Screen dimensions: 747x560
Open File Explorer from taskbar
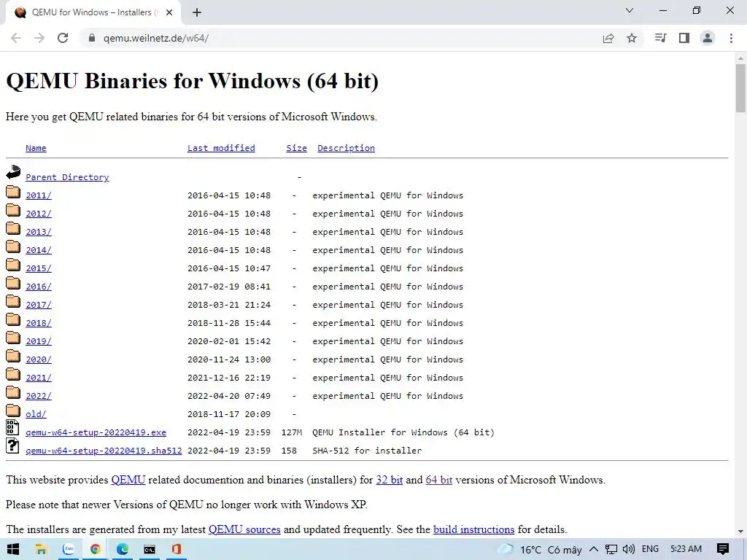point(41,549)
